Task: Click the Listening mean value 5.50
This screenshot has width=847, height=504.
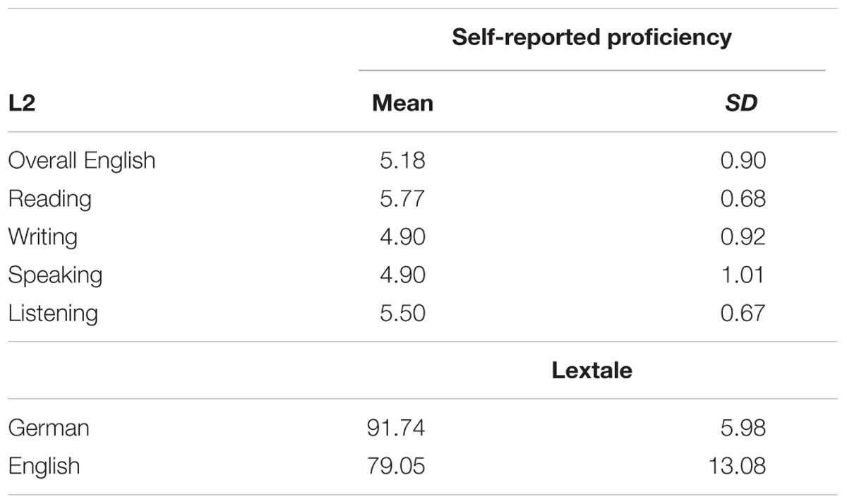Action: pos(402,313)
